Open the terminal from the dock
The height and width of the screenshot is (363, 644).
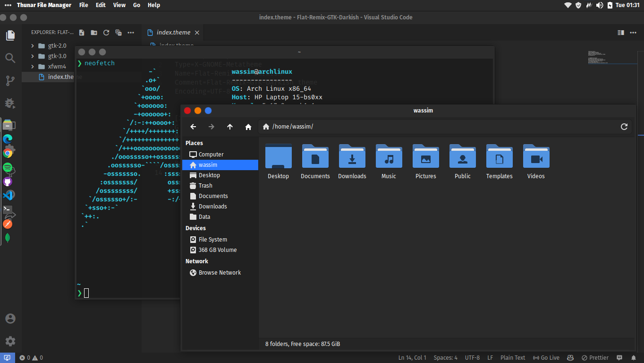coord(8,209)
